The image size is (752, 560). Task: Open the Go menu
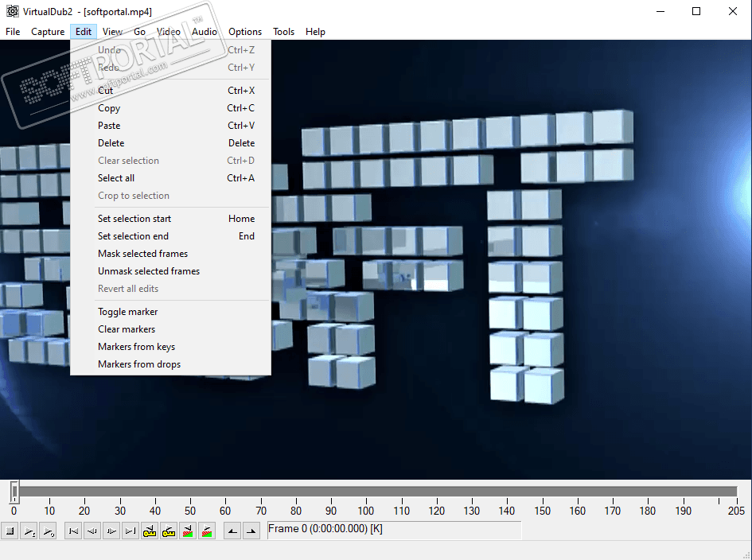click(139, 32)
